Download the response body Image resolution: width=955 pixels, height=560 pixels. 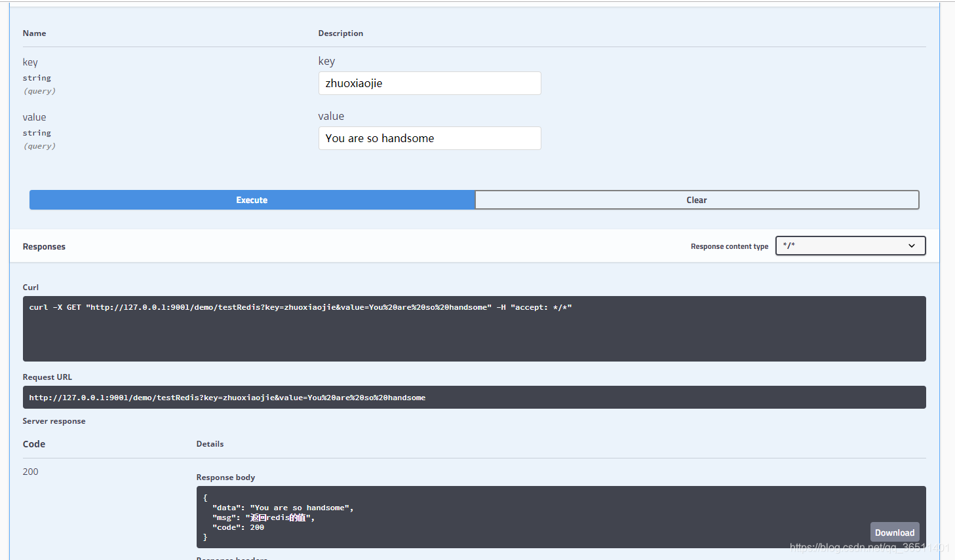pyautogui.click(x=894, y=532)
